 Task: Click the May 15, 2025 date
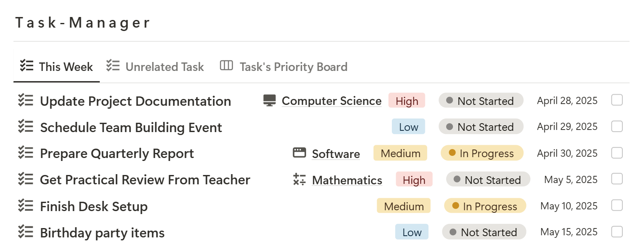[x=569, y=232]
